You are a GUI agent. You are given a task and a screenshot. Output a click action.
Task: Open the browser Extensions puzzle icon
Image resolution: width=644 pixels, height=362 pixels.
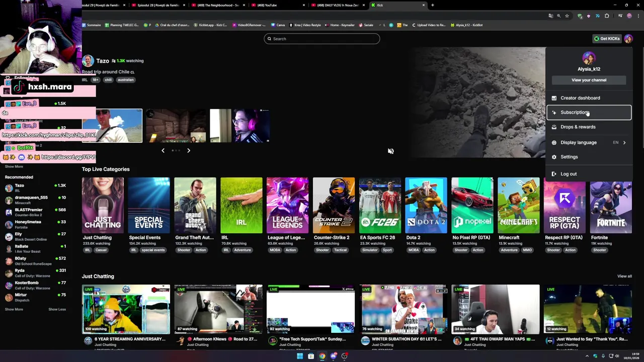tap(607, 16)
